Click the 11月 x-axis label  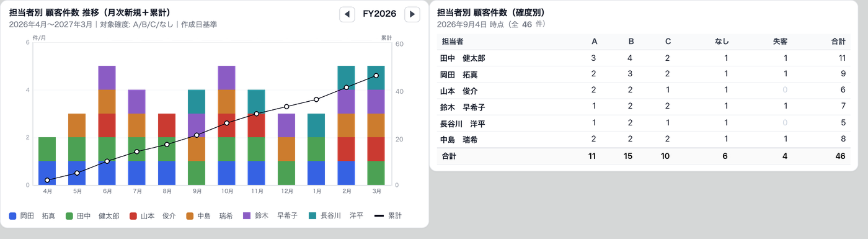[x=257, y=191]
